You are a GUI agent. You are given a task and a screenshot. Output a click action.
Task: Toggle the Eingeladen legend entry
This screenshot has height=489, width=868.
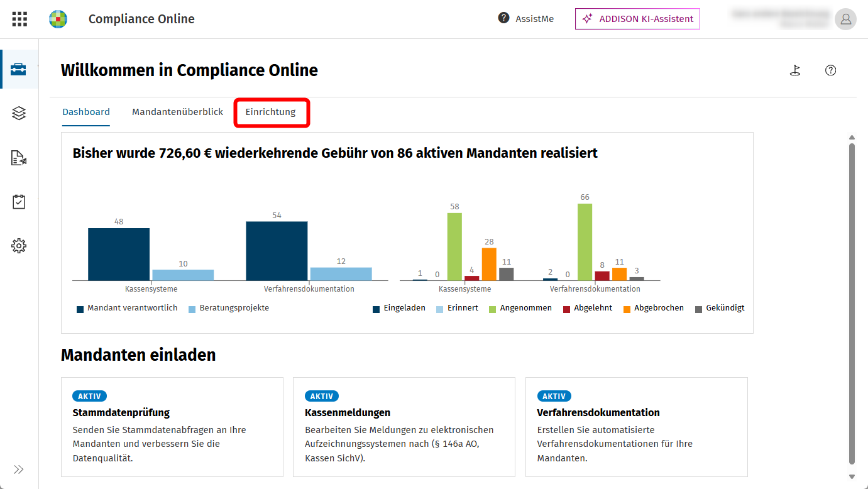tap(399, 309)
